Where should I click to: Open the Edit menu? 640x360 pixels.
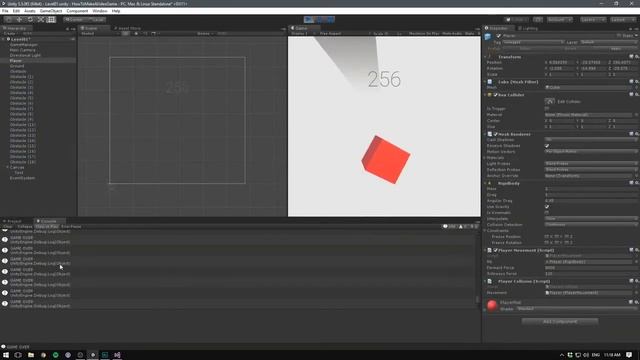pyautogui.click(x=16, y=11)
